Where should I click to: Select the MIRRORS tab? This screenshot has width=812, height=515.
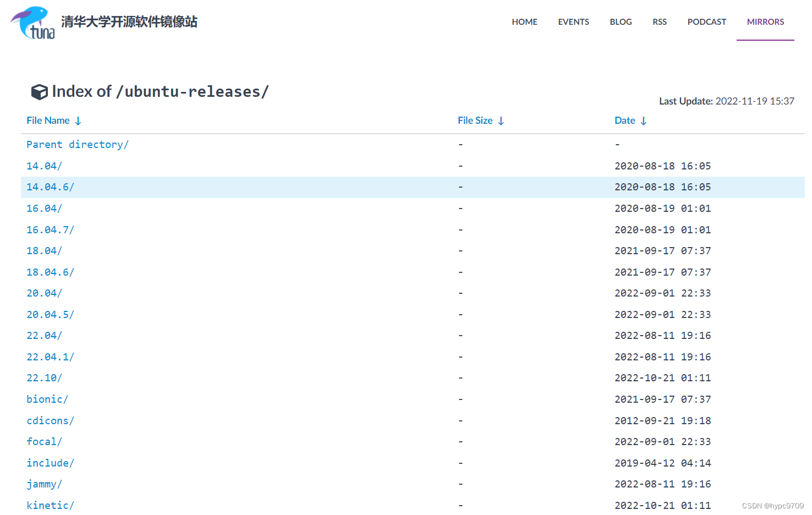tap(765, 22)
